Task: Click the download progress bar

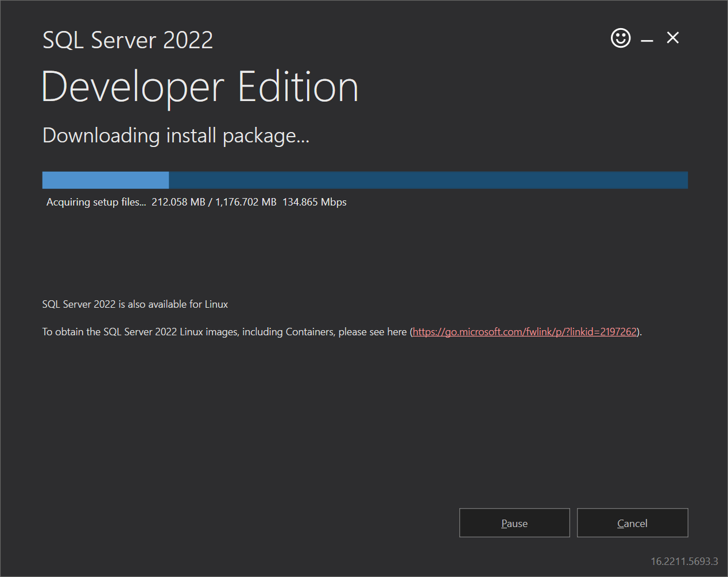Action: pyautogui.click(x=365, y=180)
